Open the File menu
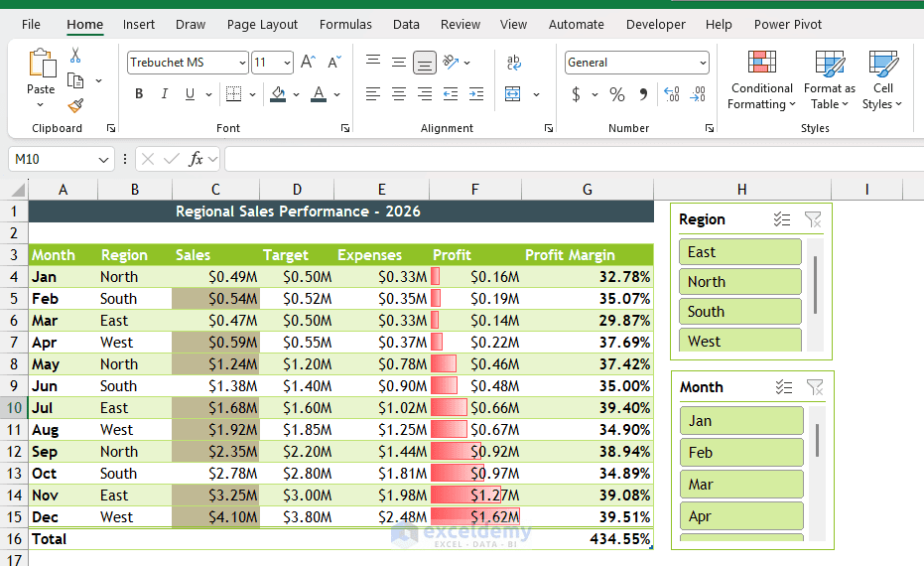The height and width of the screenshot is (566, 924). coord(31,24)
